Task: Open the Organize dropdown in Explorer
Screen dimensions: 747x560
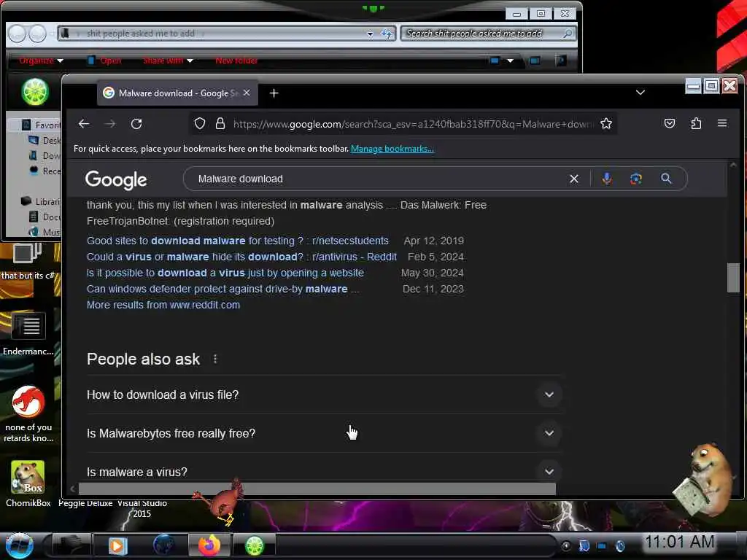Action: [x=41, y=61]
